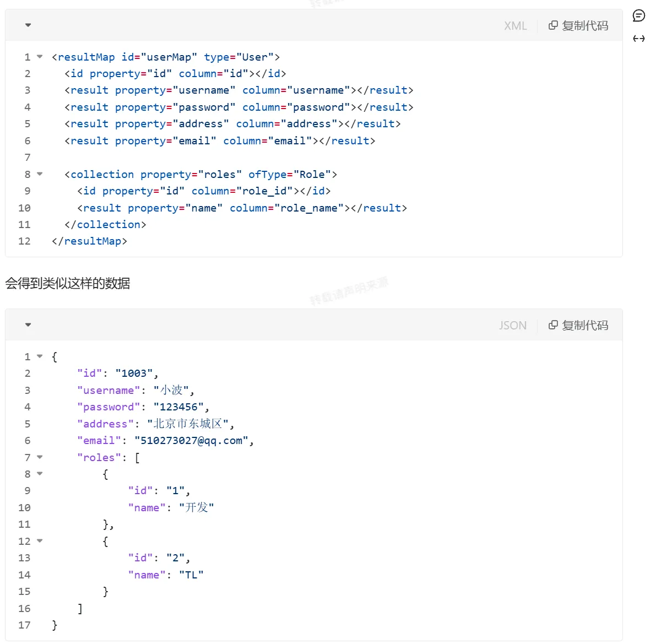Screen dimensions: 672x644
Task: Click the XML language label
Action: (x=516, y=26)
